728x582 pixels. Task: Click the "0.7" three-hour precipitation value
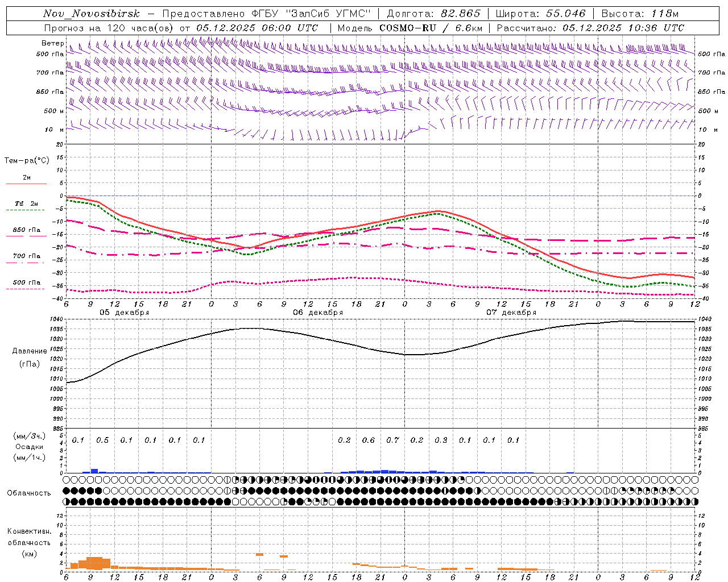pos(392,440)
